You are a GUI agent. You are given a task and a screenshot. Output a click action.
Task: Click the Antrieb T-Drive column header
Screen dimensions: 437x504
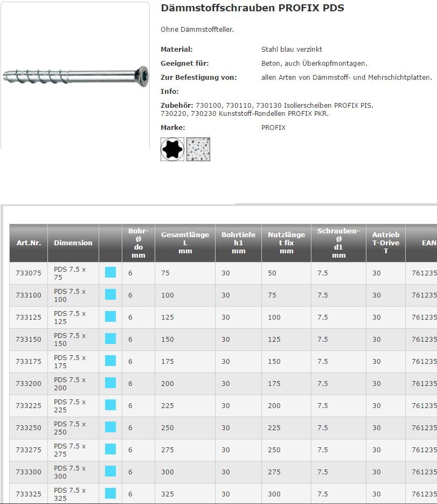pos(386,243)
